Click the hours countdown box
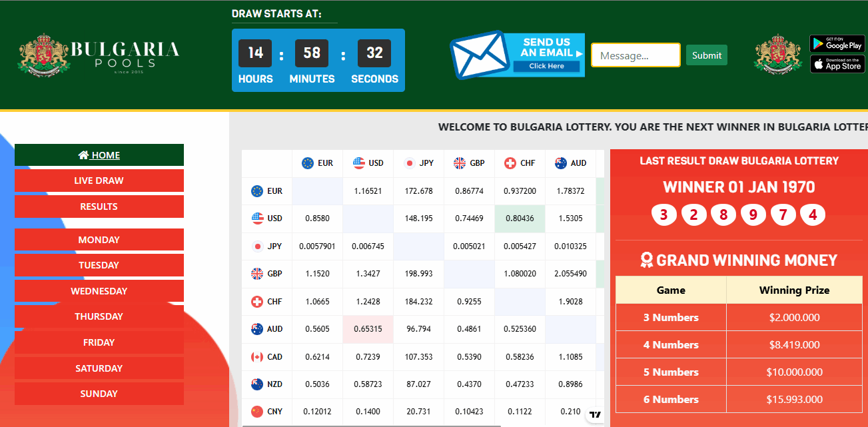 (x=255, y=53)
